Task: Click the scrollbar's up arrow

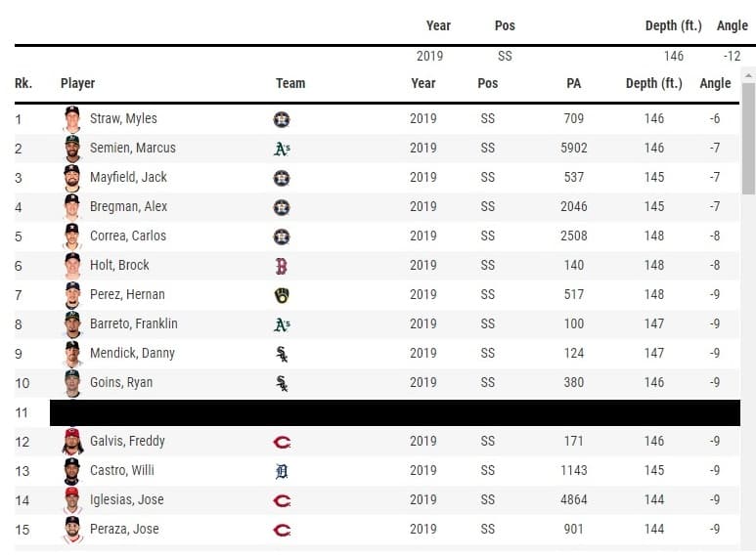Action: [749, 74]
